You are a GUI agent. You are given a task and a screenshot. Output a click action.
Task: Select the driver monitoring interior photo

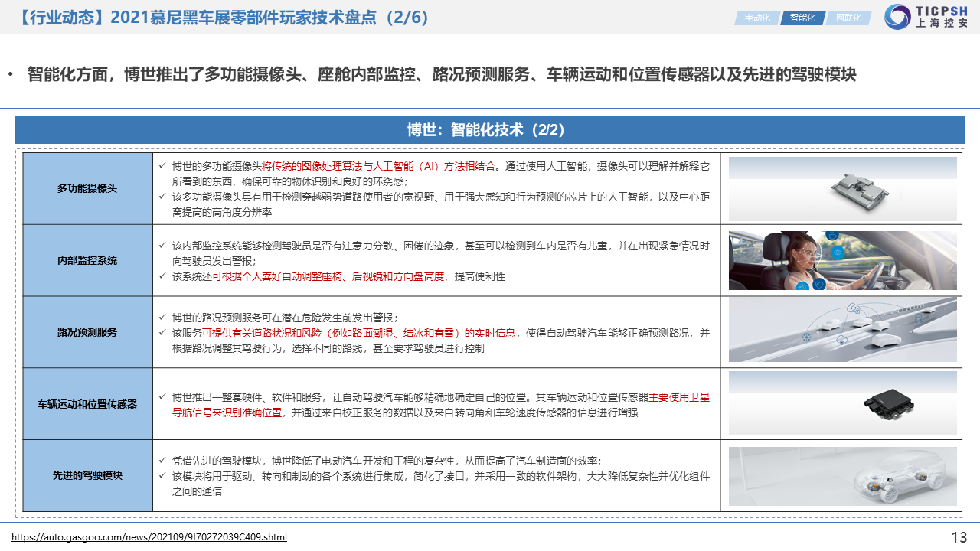click(842, 261)
